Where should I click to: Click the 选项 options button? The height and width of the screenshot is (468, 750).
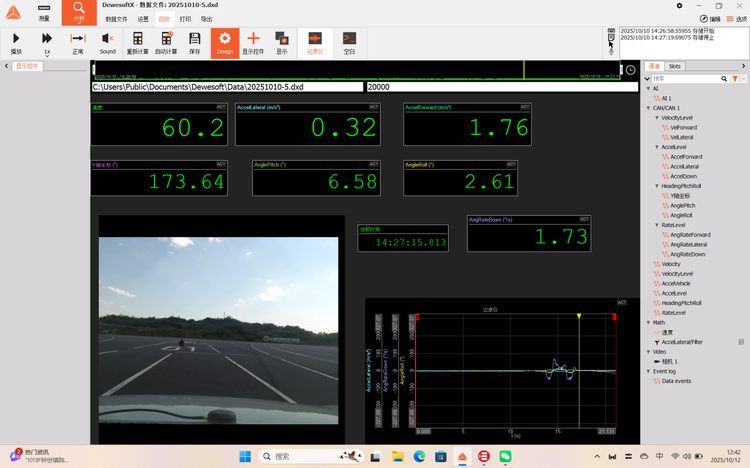(737, 19)
